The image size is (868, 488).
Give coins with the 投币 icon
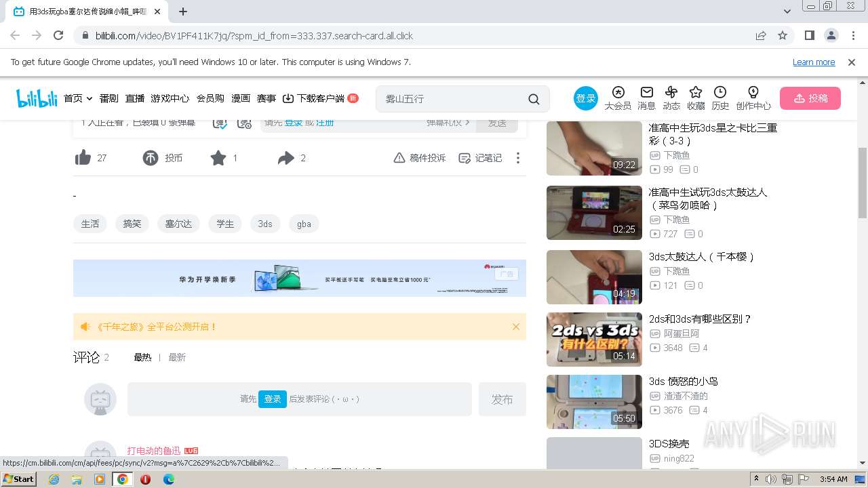[x=150, y=158]
